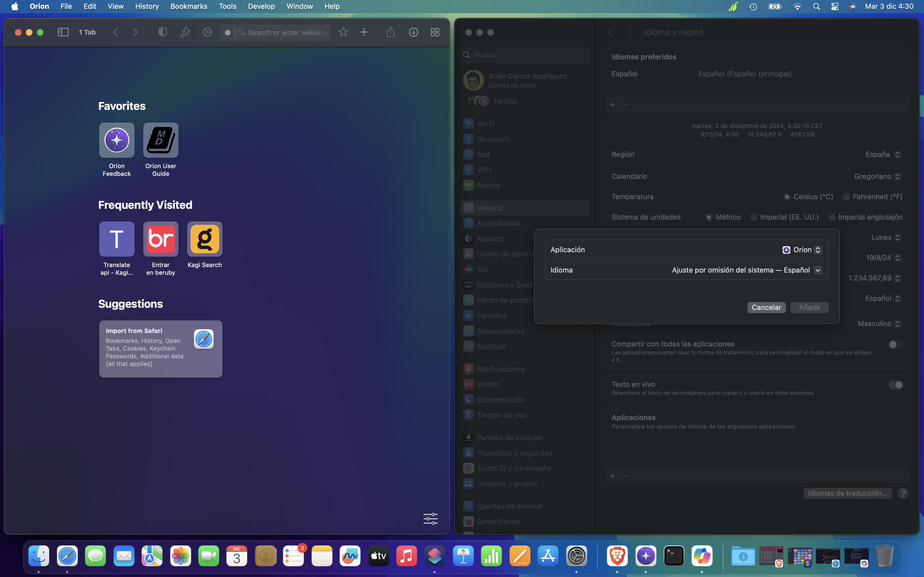Select the Fahrenheit temperature radio button
924x577 pixels.
846,196
